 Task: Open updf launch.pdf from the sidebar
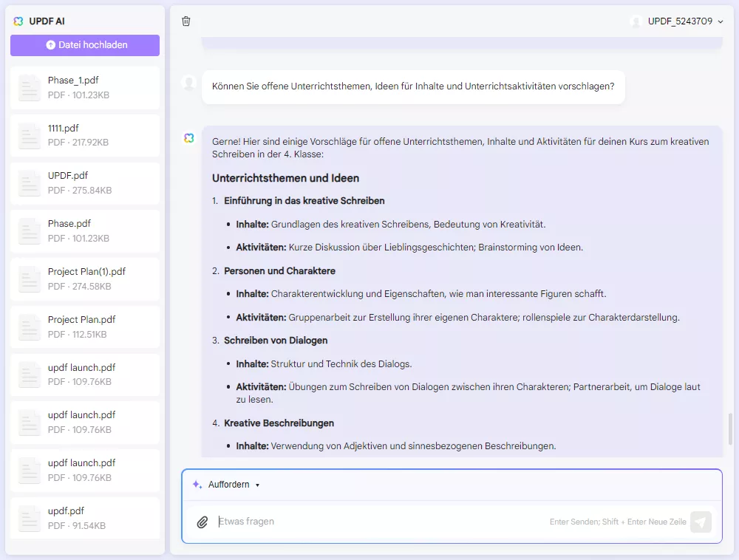coord(84,373)
